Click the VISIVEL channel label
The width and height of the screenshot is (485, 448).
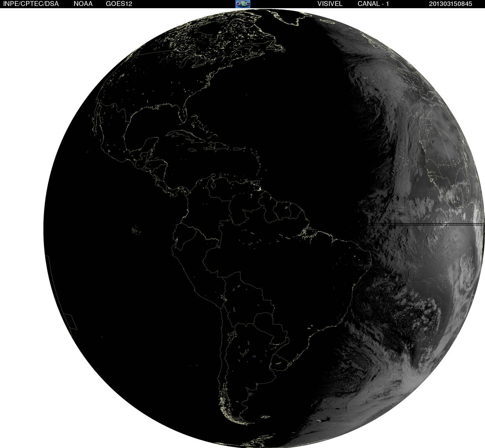pyautogui.click(x=330, y=4)
